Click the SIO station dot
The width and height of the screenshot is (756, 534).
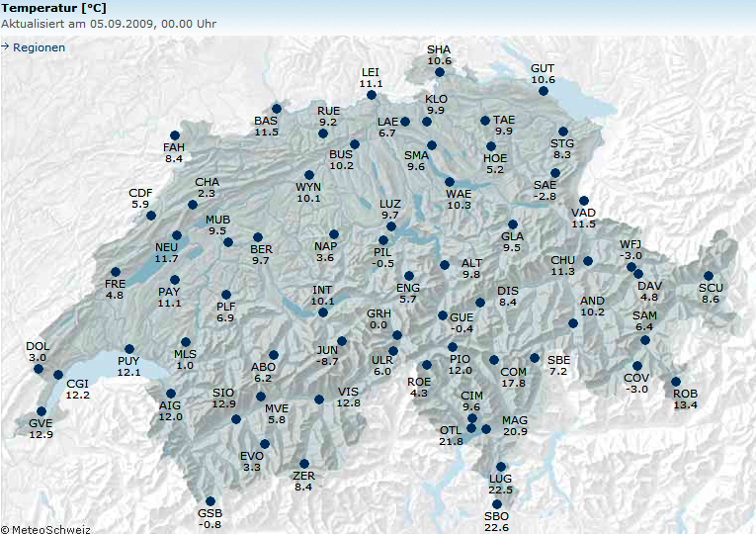pyautogui.click(x=236, y=419)
